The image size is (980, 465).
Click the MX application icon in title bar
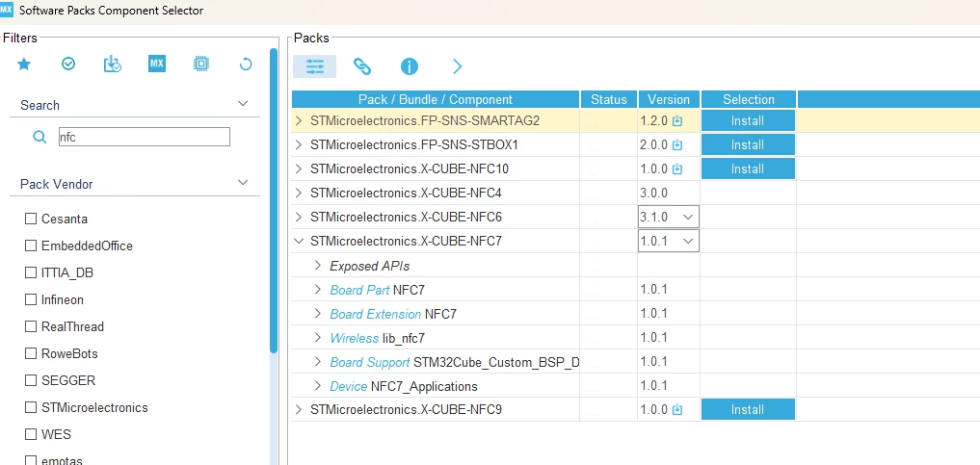[x=6, y=9]
